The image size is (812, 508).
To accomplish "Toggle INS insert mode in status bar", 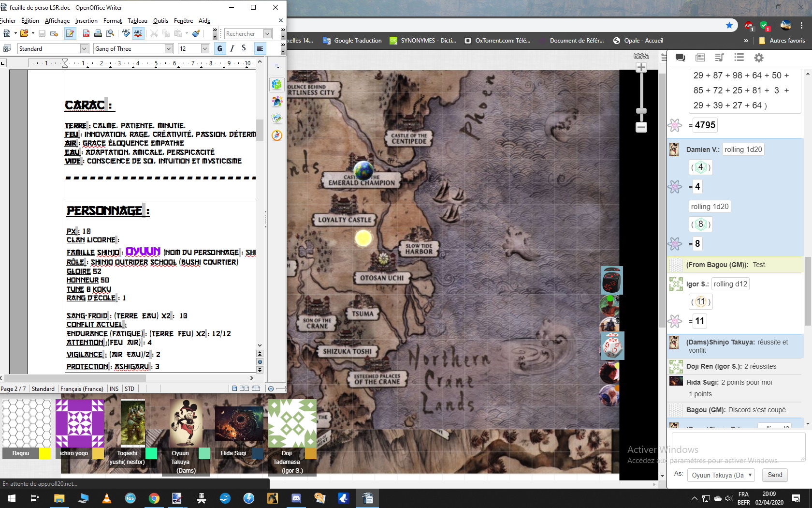I will [114, 389].
